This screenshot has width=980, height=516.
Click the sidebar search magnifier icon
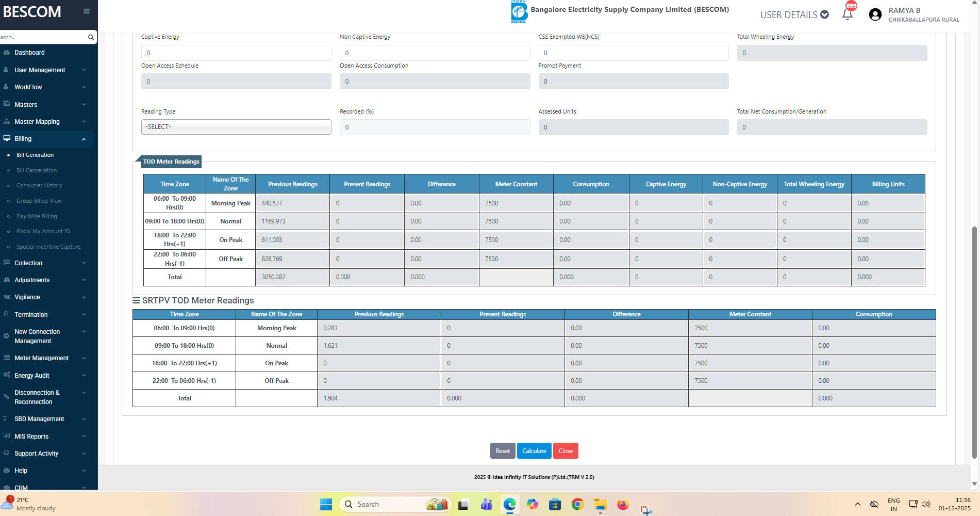tap(91, 37)
